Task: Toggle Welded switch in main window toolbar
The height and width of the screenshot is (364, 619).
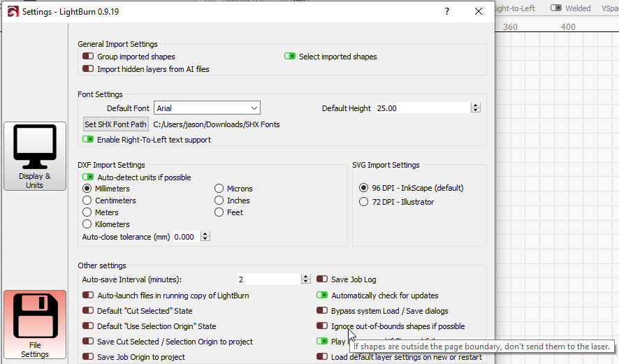Action: [x=556, y=8]
